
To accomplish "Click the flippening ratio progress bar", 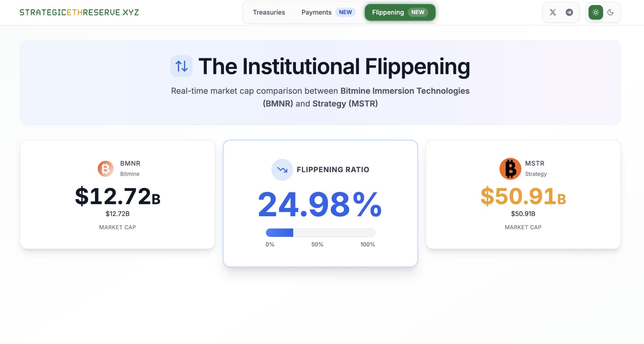I will point(320,233).
